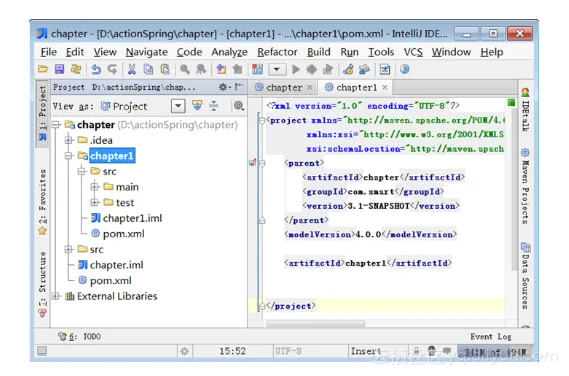569x376 pixels.
Task: Expand the main folder
Action: click(95, 187)
